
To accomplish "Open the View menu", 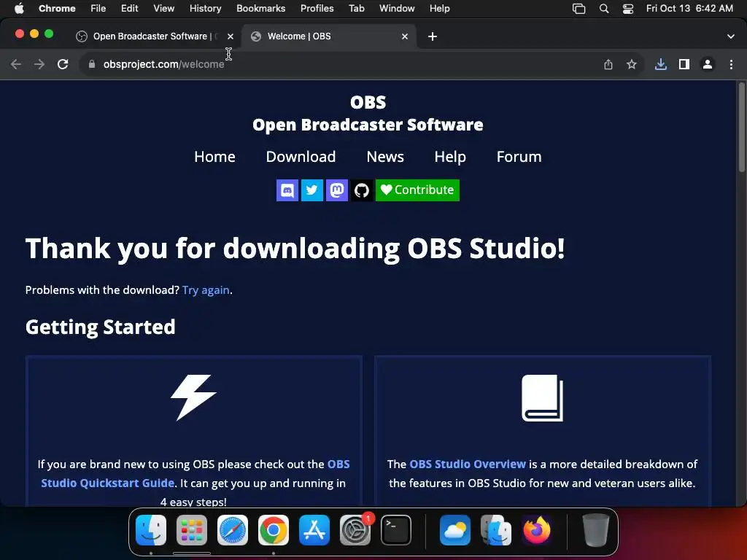I will 164,9.
